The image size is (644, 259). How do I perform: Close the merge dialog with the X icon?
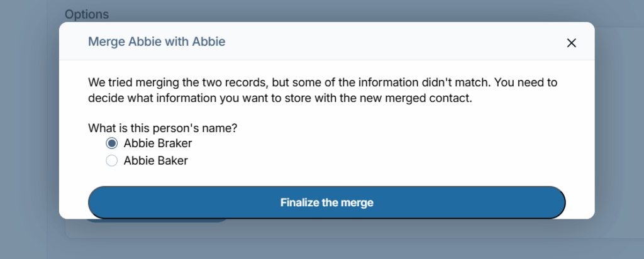point(571,43)
